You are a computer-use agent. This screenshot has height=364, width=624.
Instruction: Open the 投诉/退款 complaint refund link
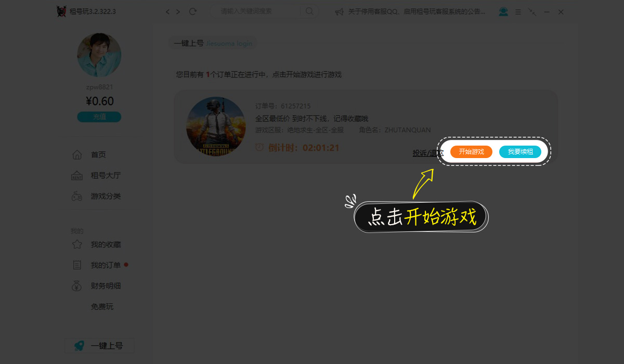[427, 153]
